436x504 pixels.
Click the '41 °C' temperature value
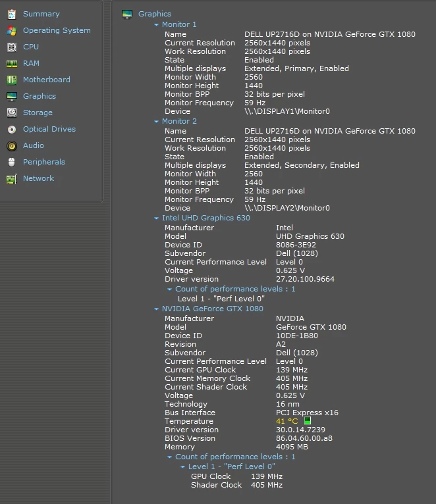point(287,421)
